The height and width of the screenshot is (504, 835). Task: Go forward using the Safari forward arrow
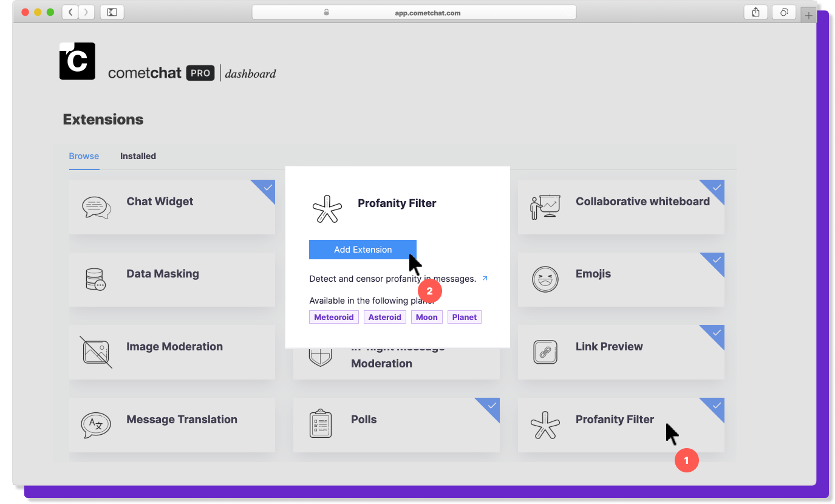pos(87,12)
